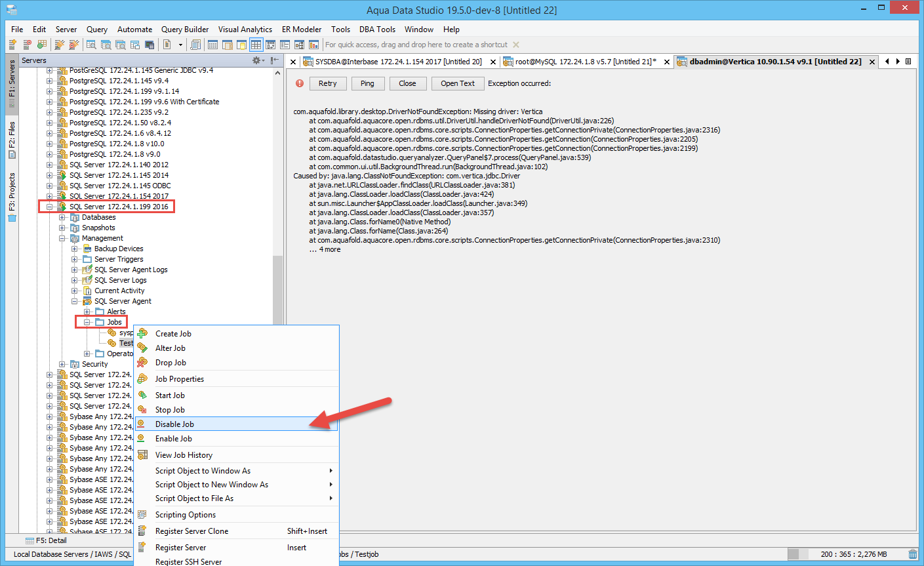The image size is (924, 566).
Task: Close the SYSDBA@Interbase tab
Action: click(493, 62)
